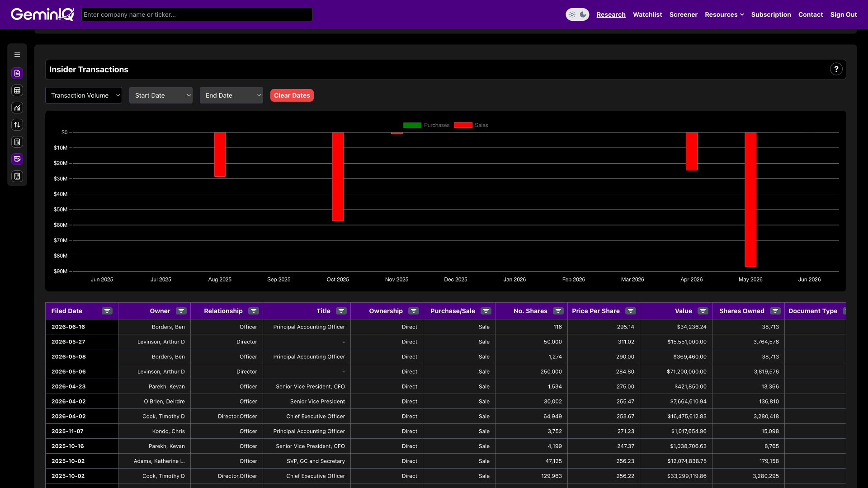The width and height of the screenshot is (868, 488).
Task: Select the 2026-06-16 filed date cell
Action: (x=82, y=327)
